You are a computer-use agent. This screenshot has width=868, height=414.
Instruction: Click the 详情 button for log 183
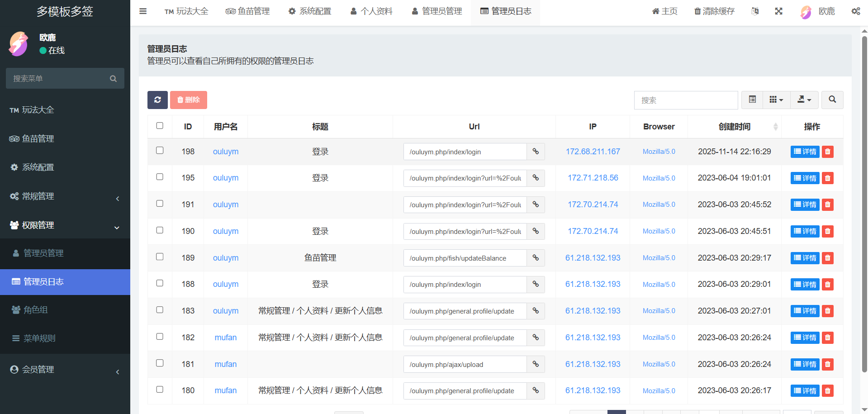[805, 311]
